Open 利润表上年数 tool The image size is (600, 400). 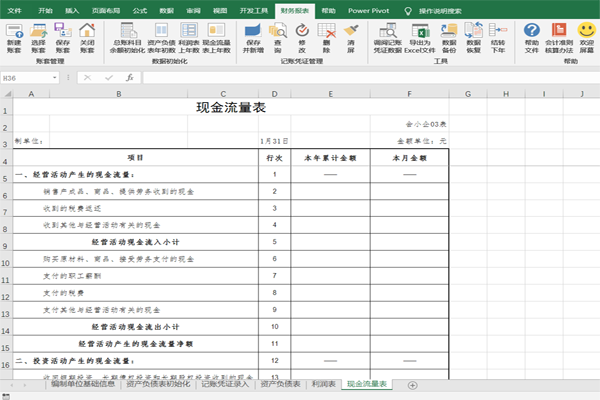point(189,38)
